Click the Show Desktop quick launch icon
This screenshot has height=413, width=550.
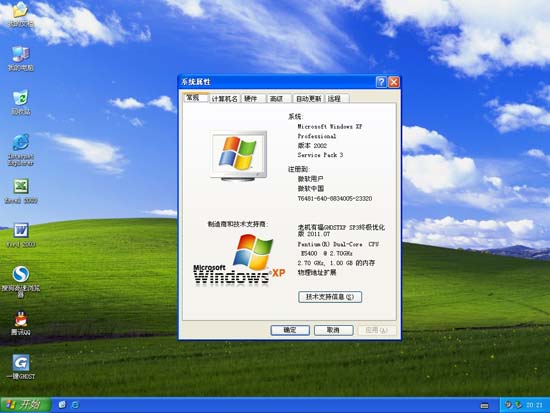62,405
